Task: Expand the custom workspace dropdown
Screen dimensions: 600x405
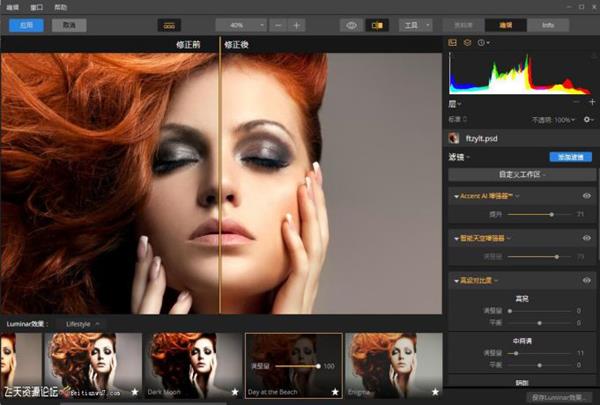Action: click(x=514, y=174)
